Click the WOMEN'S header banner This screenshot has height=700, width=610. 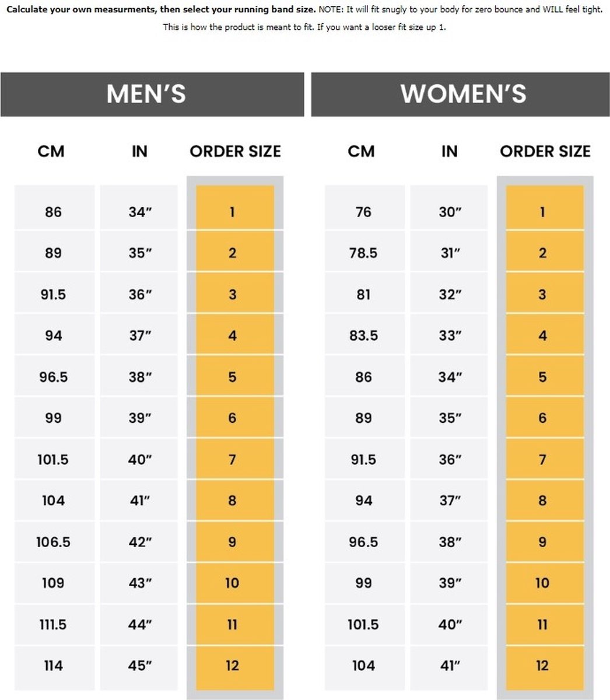click(460, 94)
